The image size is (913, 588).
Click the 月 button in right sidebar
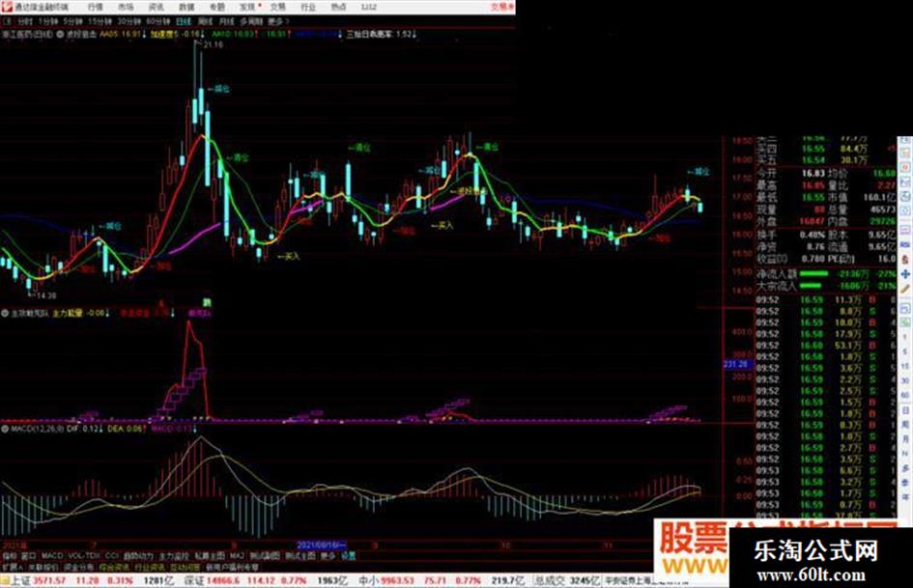(x=905, y=439)
